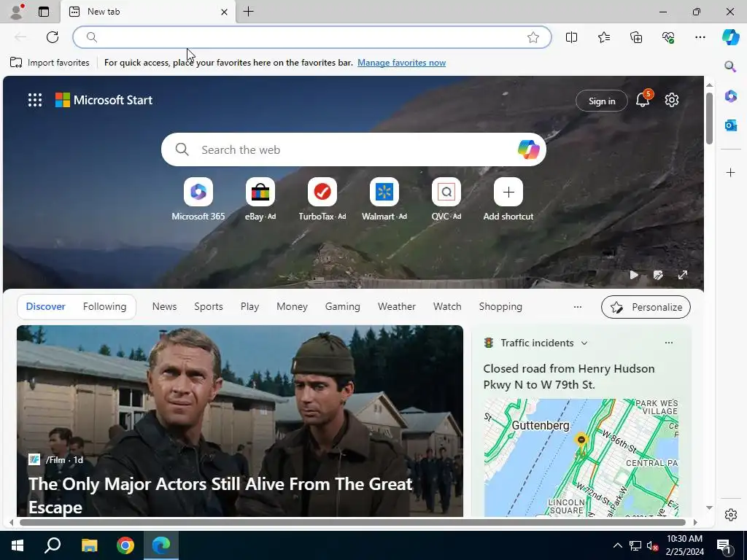Switch to Following tab
Viewport: 747px width, 560px height.
point(104,307)
